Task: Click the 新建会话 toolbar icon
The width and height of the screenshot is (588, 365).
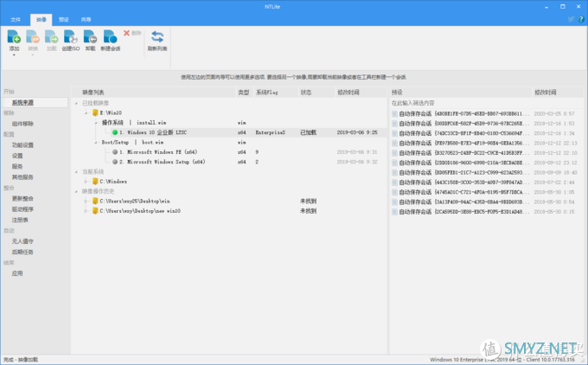Action: click(x=111, y=37)
